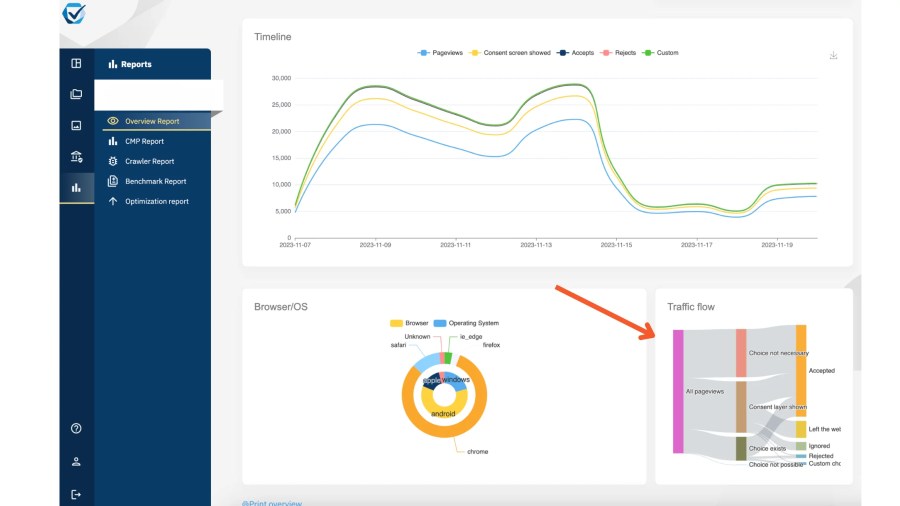Click the Unknown label in donut chart
This screenshot has width=900, height=506.
click(x=417, y=337)
